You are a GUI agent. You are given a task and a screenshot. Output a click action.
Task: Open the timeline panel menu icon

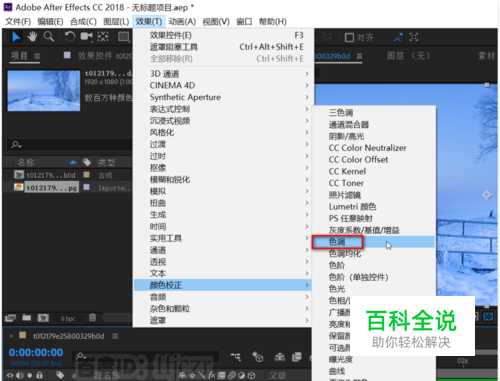click(115, 336)
